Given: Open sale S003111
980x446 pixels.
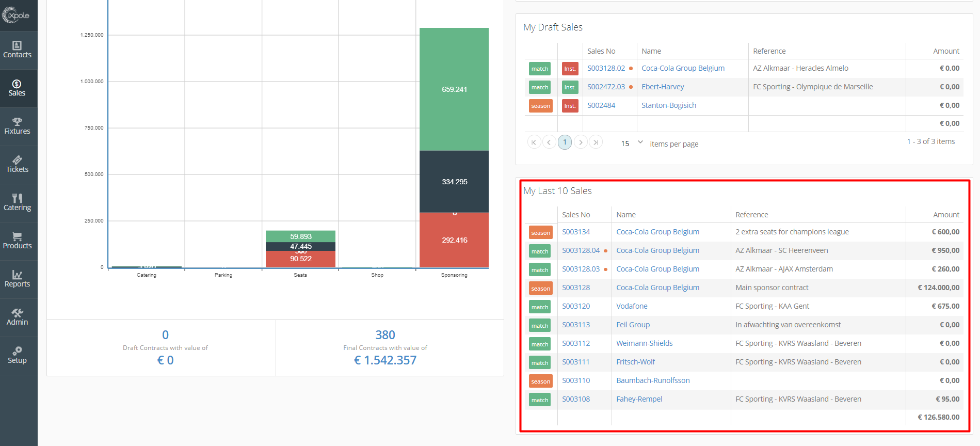Looking at the screenshot, I should (576, 362).
